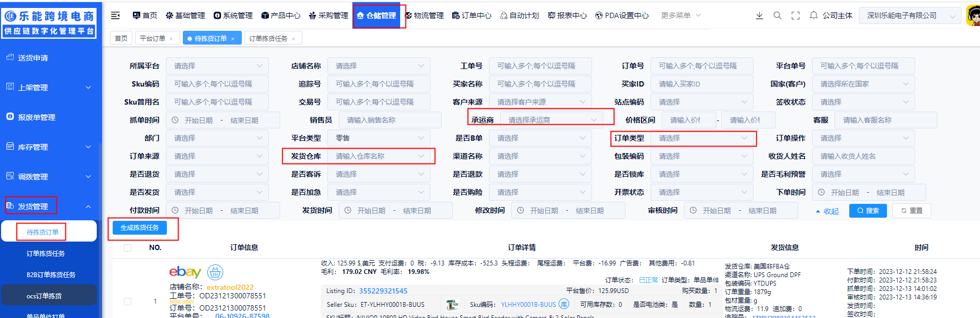The width and height of the screenshot is (980, 318).
Task: Click the shopping basket icon beside eBay logo
Action: pos(215,272)
